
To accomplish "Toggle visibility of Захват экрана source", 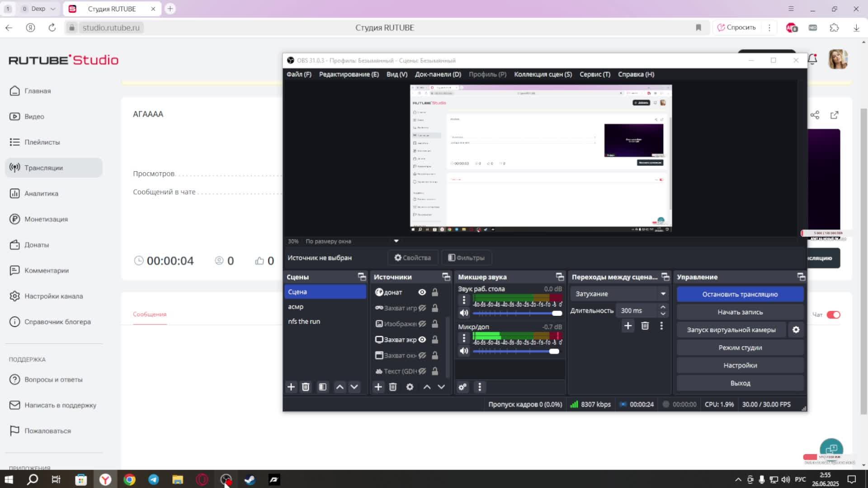I will pyautogui.click(x=422, y=339).
